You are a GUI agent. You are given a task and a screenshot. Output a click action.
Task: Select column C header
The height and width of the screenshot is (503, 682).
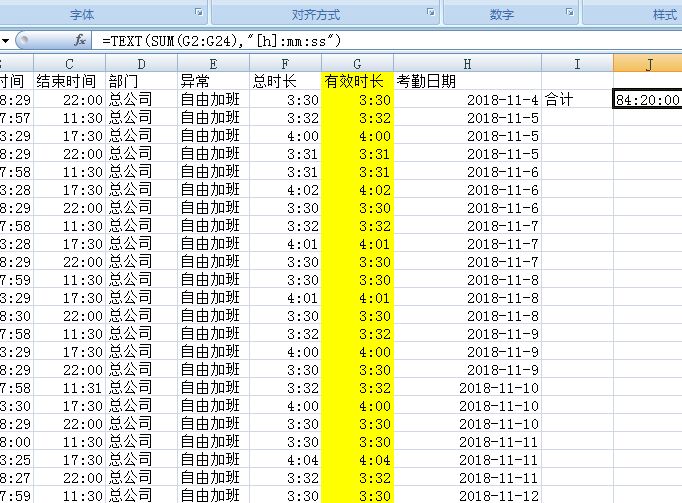click(70, 64)
